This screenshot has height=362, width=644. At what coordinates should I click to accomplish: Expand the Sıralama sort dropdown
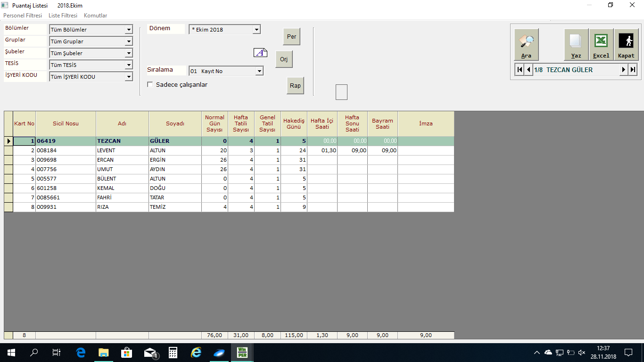(259, 71)
